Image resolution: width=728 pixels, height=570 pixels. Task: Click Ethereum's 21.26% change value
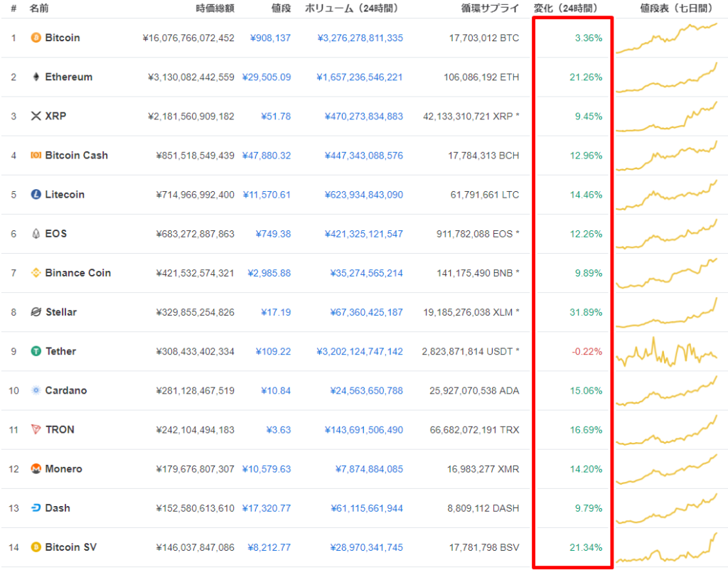pyautogui.click(x=586, y=77)
